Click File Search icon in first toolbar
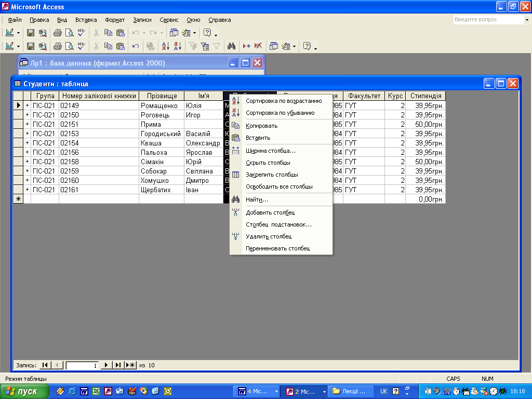 point(43,33)
